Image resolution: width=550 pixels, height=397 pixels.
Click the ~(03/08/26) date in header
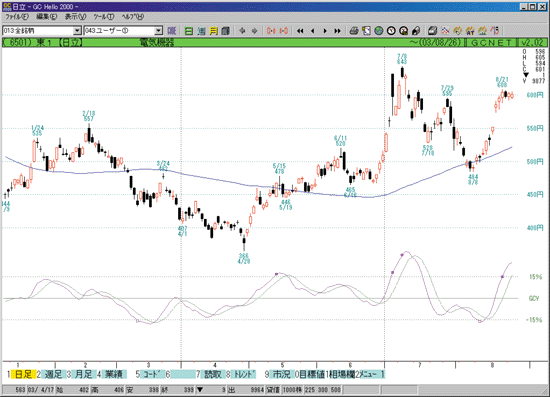pos(436,43)
